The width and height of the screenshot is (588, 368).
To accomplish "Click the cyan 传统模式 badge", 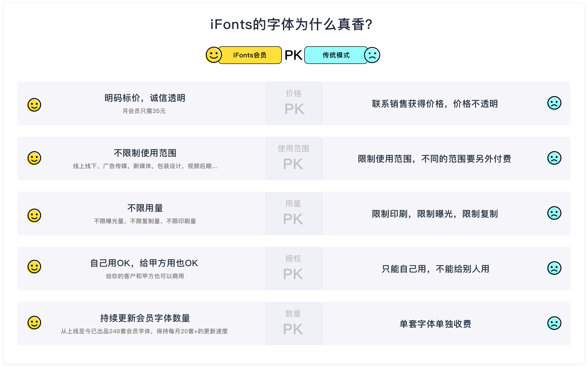I will pyautogui.click(x=336, y=55).
